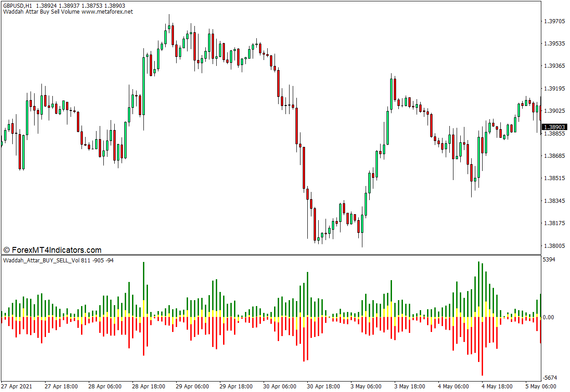
Task: Click the large green candle peaking near 1.39195 on 3 May
Action: tap(391, 94)
